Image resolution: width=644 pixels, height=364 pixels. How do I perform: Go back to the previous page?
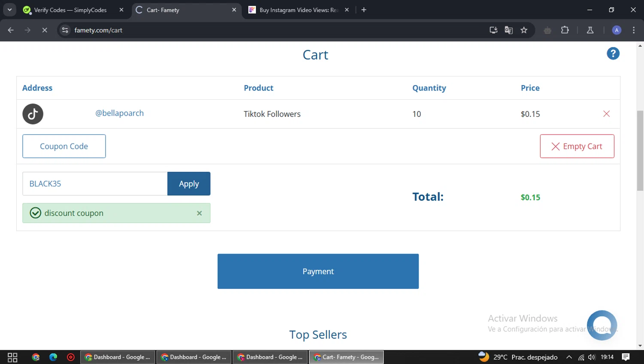click(11, 30)
